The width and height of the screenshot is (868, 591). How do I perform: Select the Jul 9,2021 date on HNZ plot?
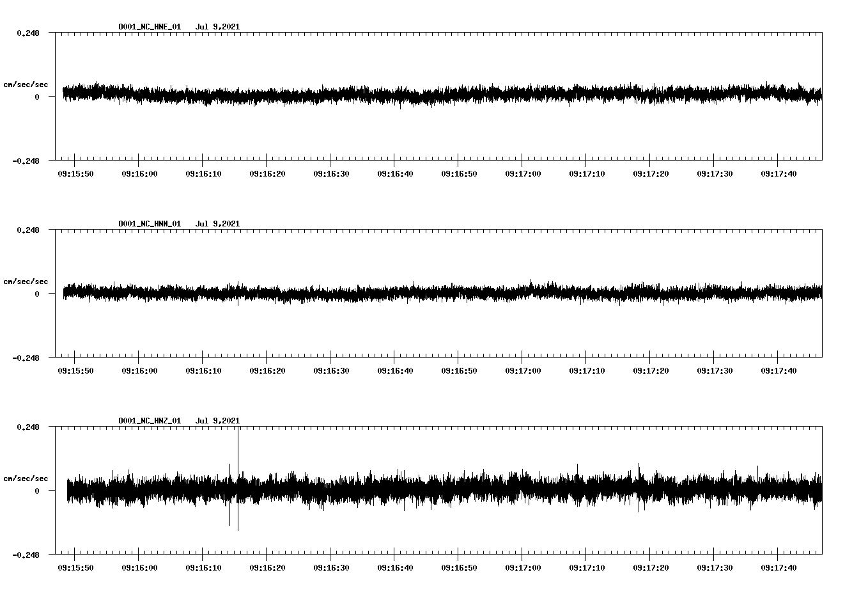219,420
